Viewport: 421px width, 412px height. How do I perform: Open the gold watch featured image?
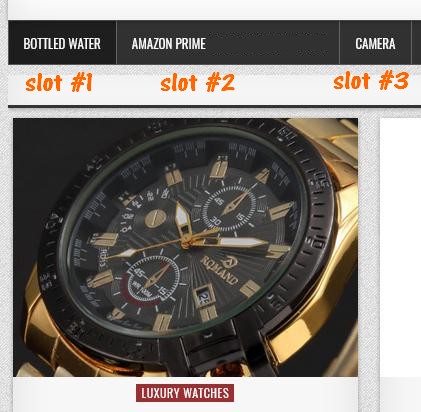point(185,247)
